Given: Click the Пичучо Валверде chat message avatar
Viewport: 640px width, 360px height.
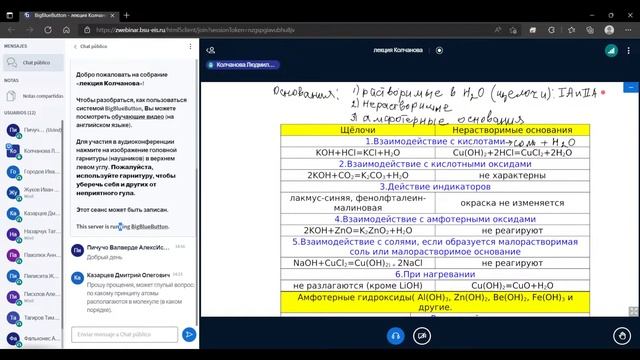Looking at the screenshot, I should tap(78, 250).
